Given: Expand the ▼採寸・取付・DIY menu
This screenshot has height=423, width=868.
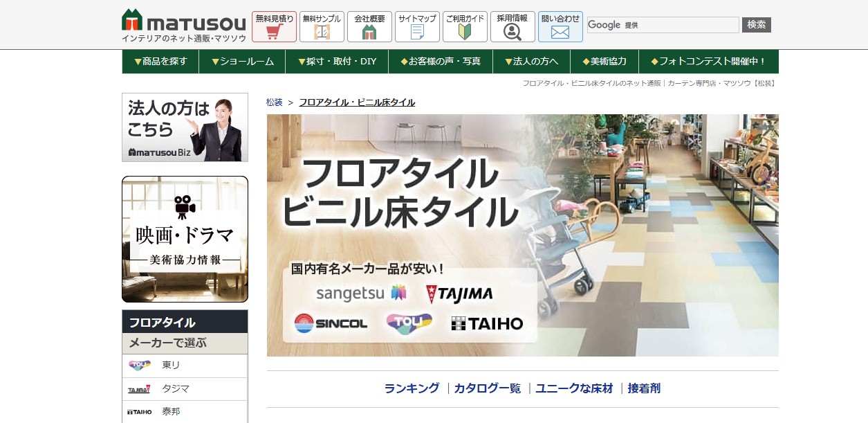Looking at the screenshot, I should coord(337,62).
